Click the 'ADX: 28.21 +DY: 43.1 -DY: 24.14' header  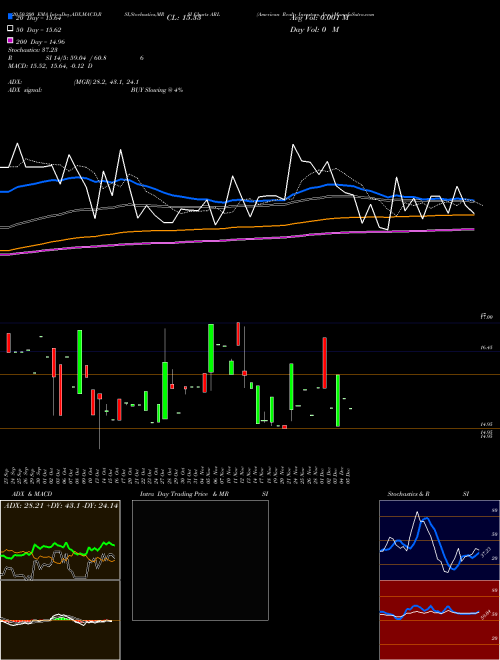(61, 506)
